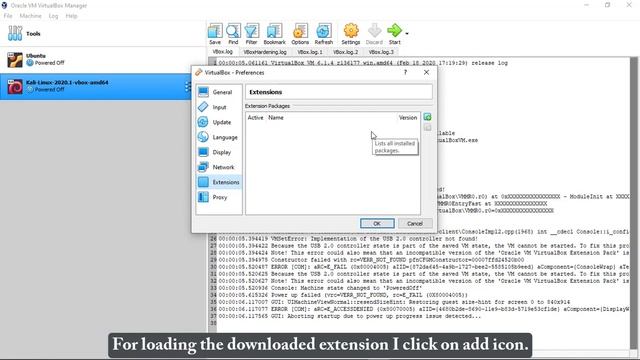The image size is (640, 360).
Task: Open the Kali machine tools menu button
Action: point(188,87)
